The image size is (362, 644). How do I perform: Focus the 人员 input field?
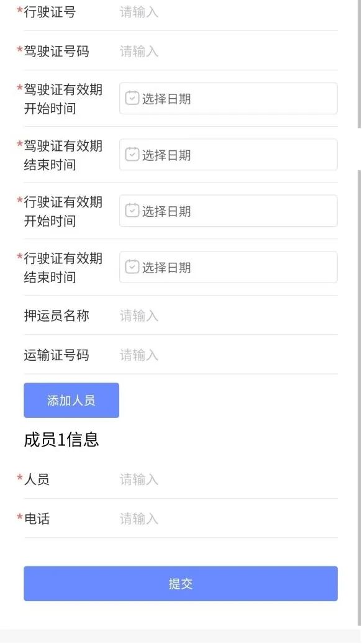229,479
